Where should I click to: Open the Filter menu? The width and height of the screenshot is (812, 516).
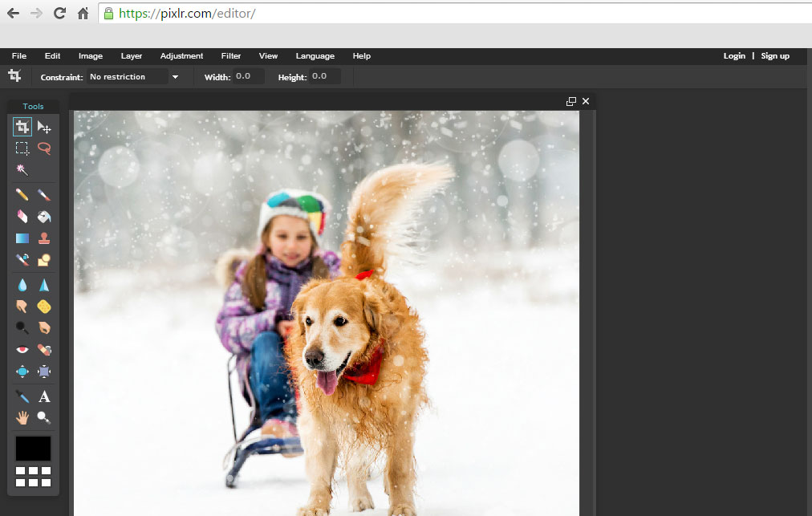pos(231,56)
